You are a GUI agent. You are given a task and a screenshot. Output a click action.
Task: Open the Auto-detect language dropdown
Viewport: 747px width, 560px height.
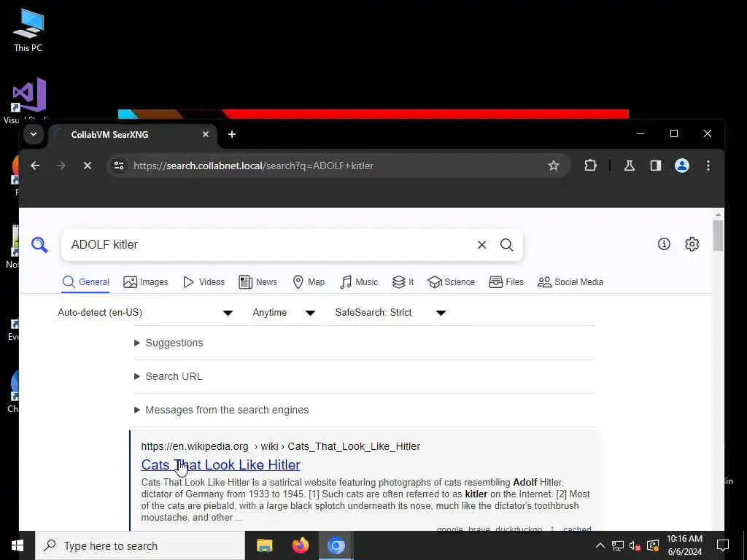point(145,313)
